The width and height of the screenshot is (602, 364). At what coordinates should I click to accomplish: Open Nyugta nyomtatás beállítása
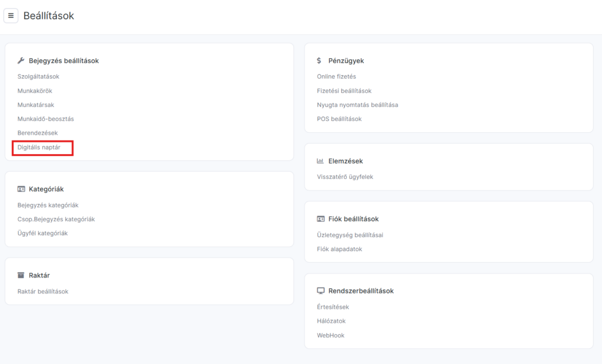click(357, 105)
